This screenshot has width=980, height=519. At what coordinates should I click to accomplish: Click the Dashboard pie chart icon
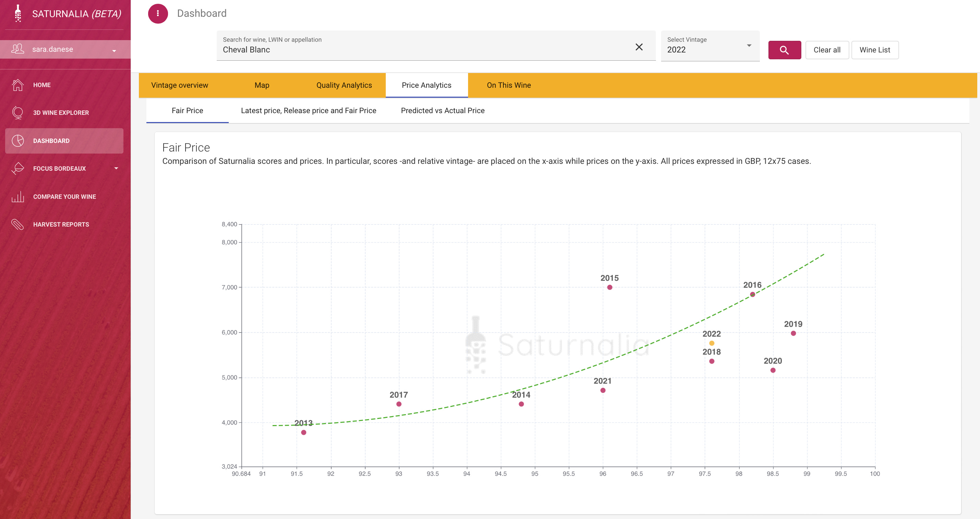point(17,141)
